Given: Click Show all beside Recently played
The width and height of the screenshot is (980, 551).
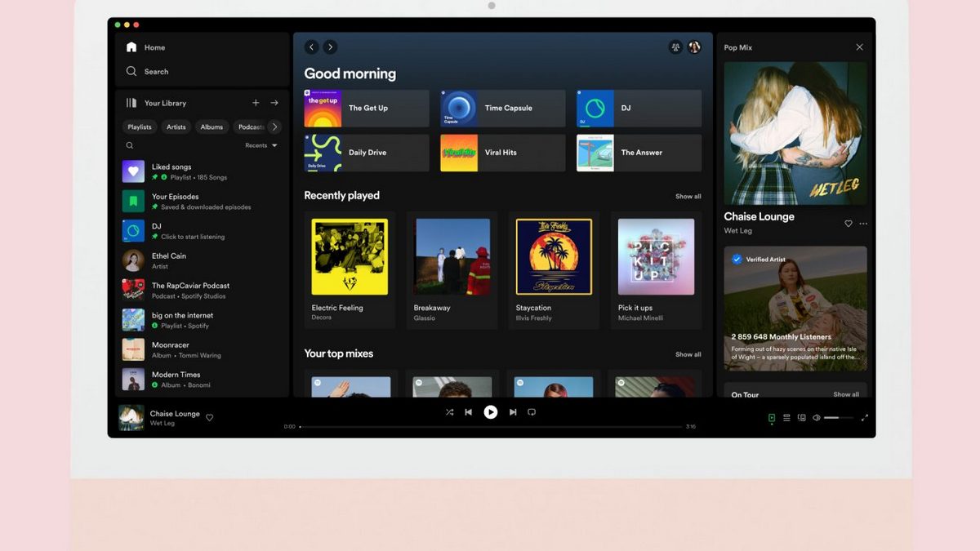Looking at the screenshot, I should 688,197.
